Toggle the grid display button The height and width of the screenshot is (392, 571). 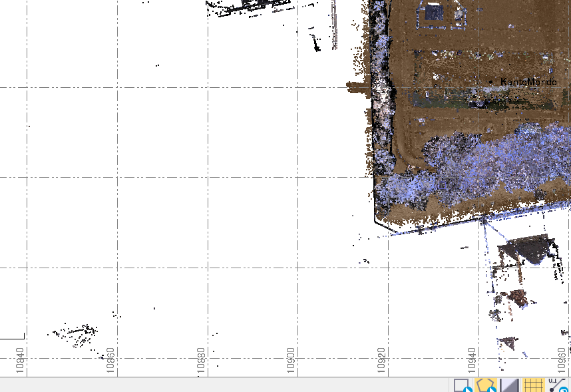(x=533, y=385)
